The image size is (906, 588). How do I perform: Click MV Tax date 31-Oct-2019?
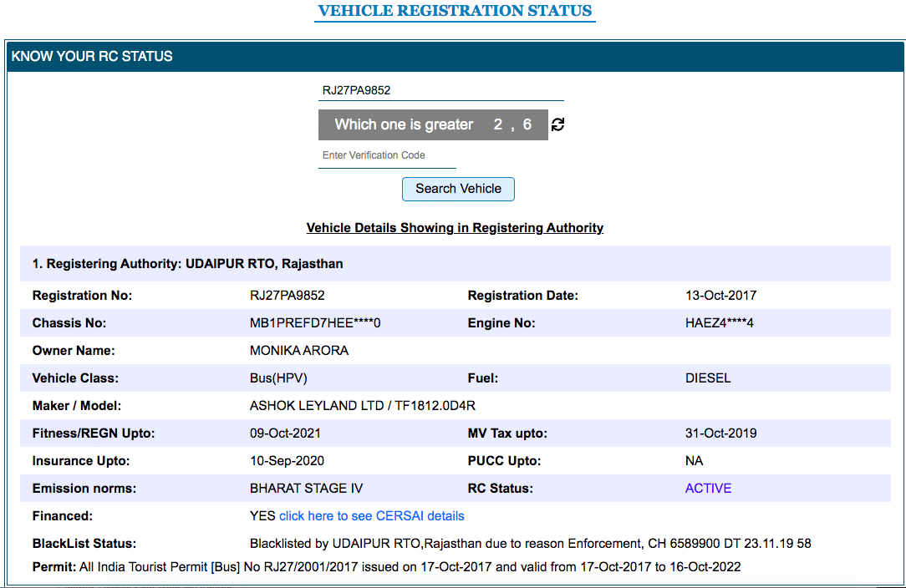click(720, 433)
